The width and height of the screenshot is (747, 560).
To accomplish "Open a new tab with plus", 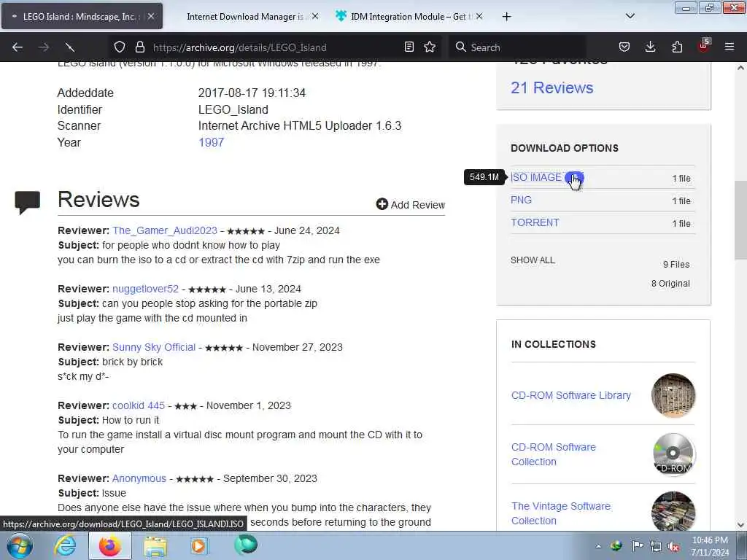I will coord(506,17).
